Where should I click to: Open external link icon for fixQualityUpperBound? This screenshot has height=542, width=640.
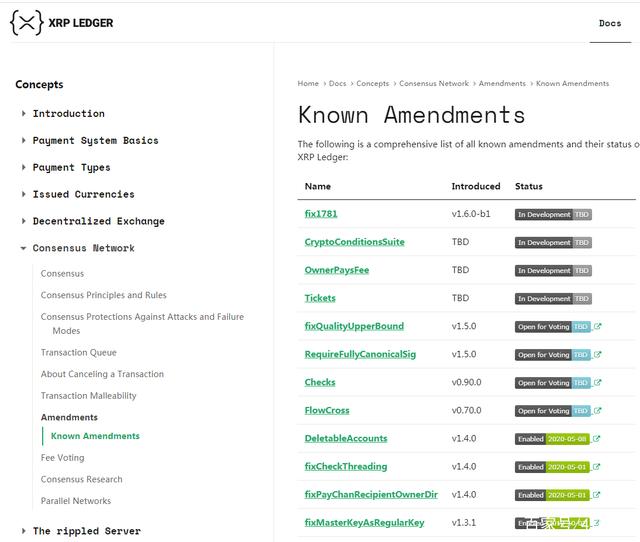click(598, 327)
